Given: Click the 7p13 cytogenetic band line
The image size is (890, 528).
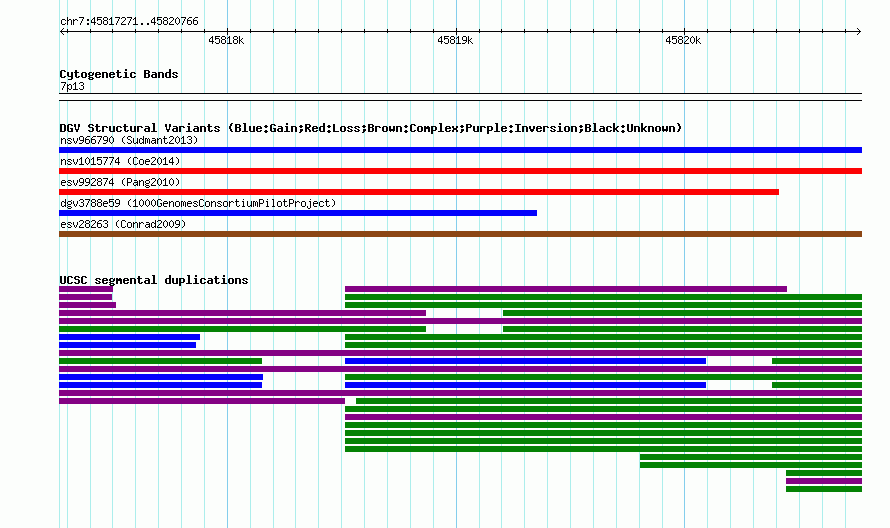Looking at the screenshot, I should pyautogui.click(x=460, y=97).
